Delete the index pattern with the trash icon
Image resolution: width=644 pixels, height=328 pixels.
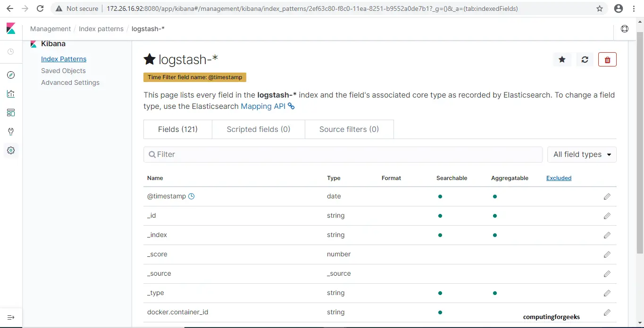click(x=607, y=59)
